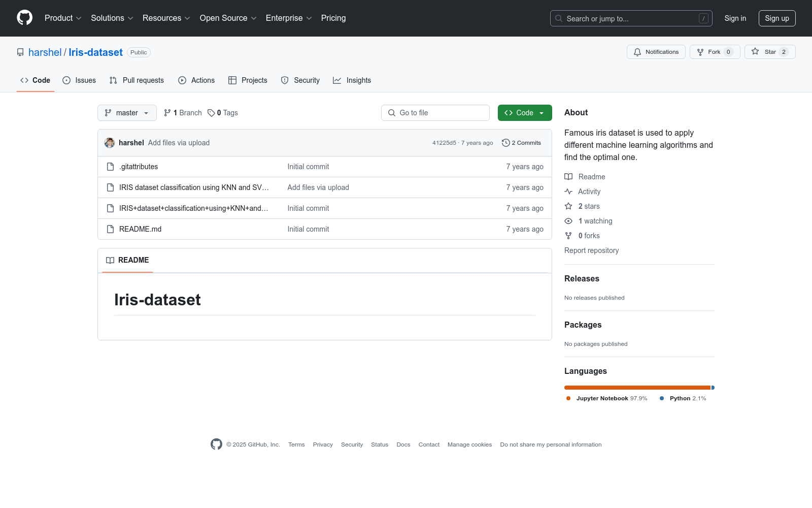This screenshot has width=812, height=508.
Task: Open the Pull requests tab
Action: pyautogui.click(x=137, y=80)
